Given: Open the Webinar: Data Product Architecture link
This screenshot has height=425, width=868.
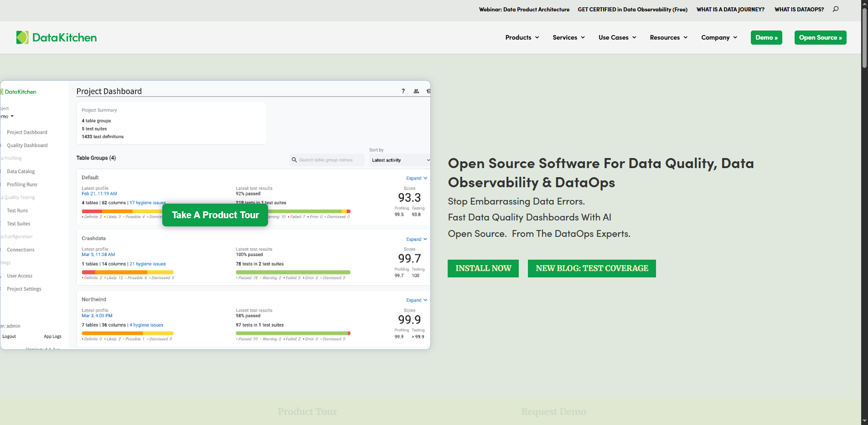Looking at the screenshot, I should [524, 9].
